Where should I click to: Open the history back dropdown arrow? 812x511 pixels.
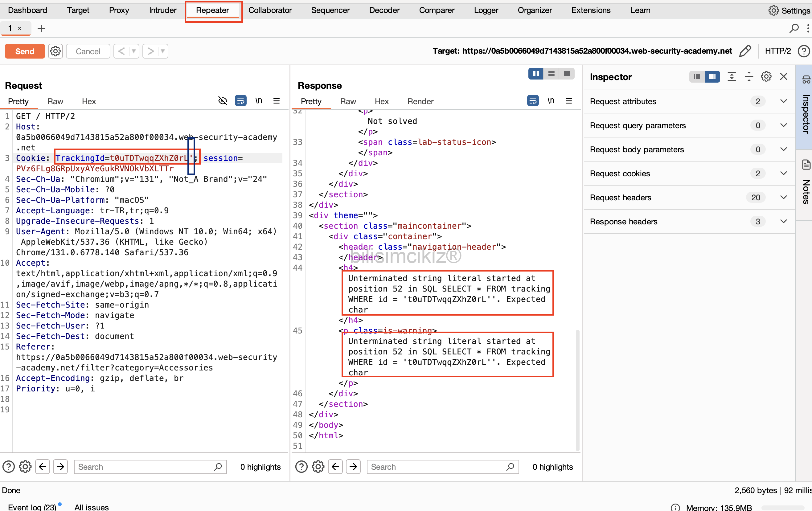point(133,51)
